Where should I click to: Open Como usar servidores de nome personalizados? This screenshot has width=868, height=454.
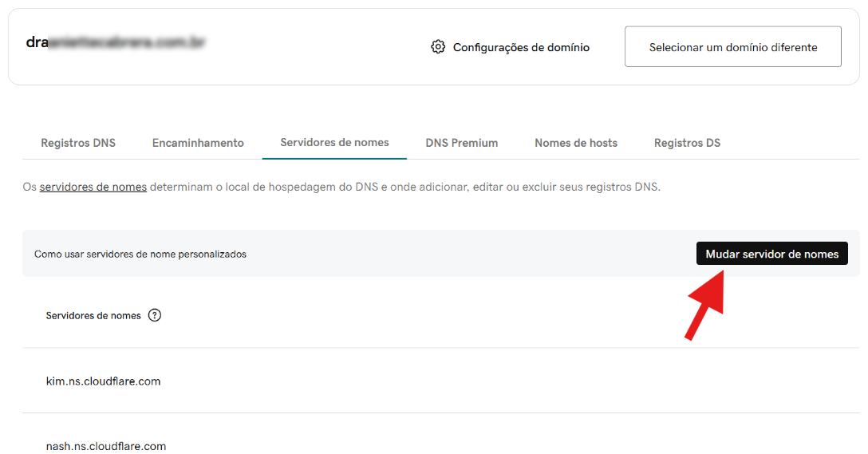pos(140,255)
